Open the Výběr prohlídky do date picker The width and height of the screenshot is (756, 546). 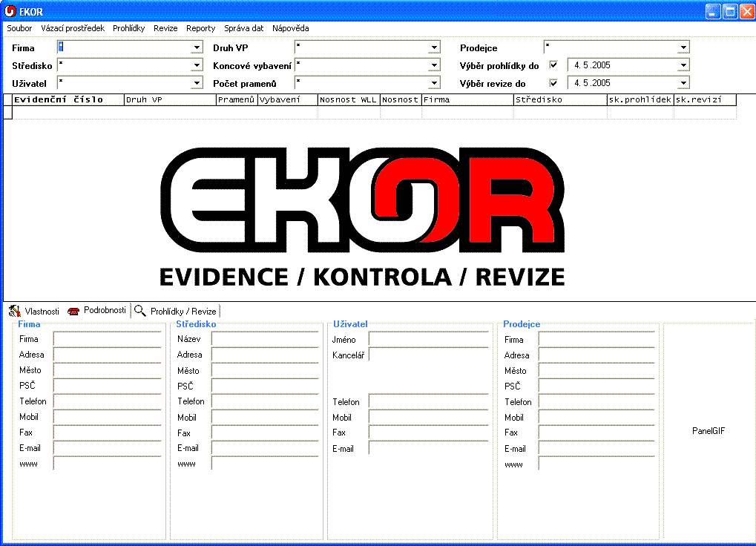coord(683,65)
